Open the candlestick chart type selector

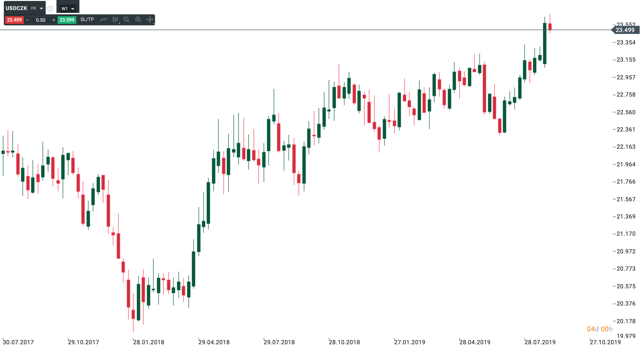(x=115, y=20)
